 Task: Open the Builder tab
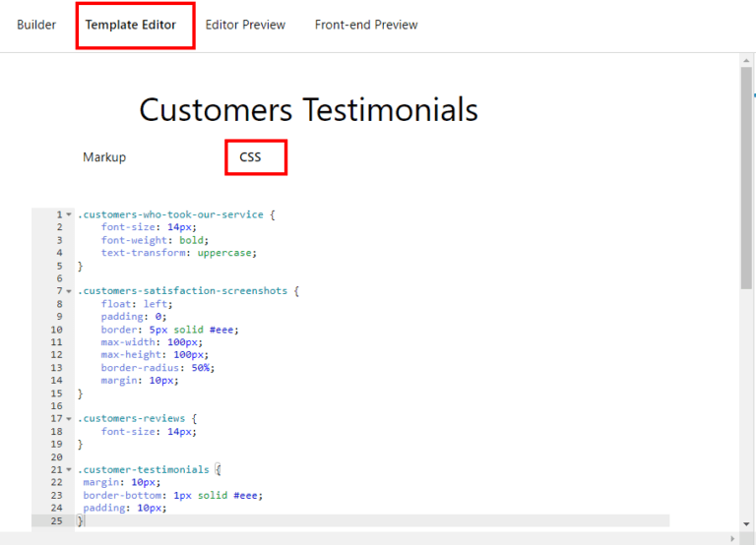pyautogui.click(x=36, y=25)
